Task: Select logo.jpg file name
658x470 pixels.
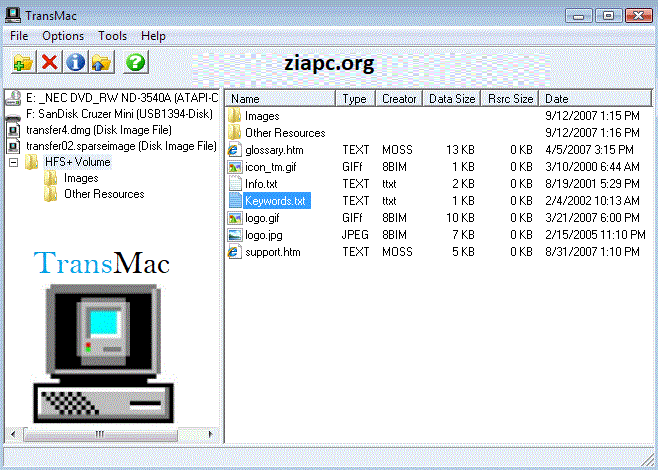Action: [x=264, y=235]
